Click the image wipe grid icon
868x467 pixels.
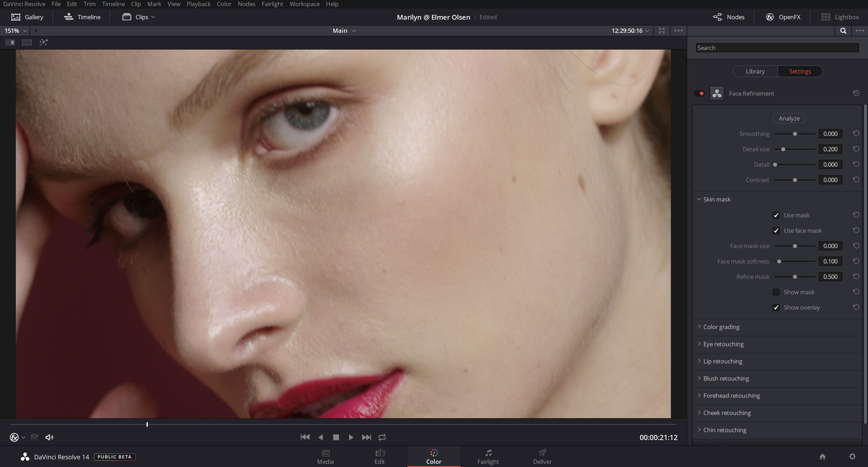coord(27,43)
